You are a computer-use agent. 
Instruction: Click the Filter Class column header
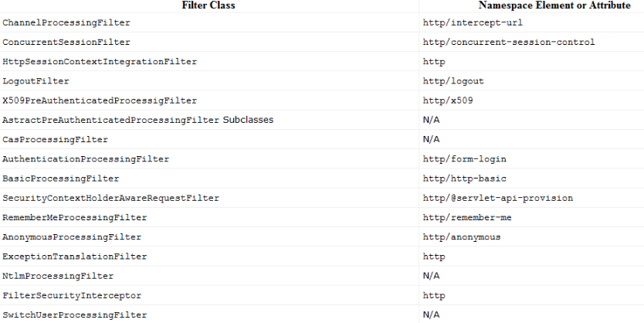pyautogui.click(x=208, y=5)
